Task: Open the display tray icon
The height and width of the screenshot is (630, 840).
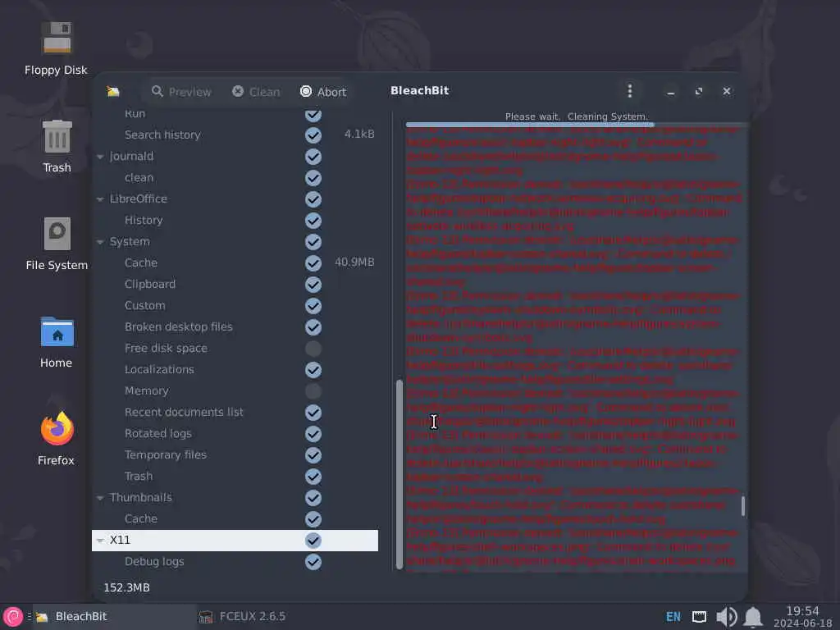Action: 699,617
